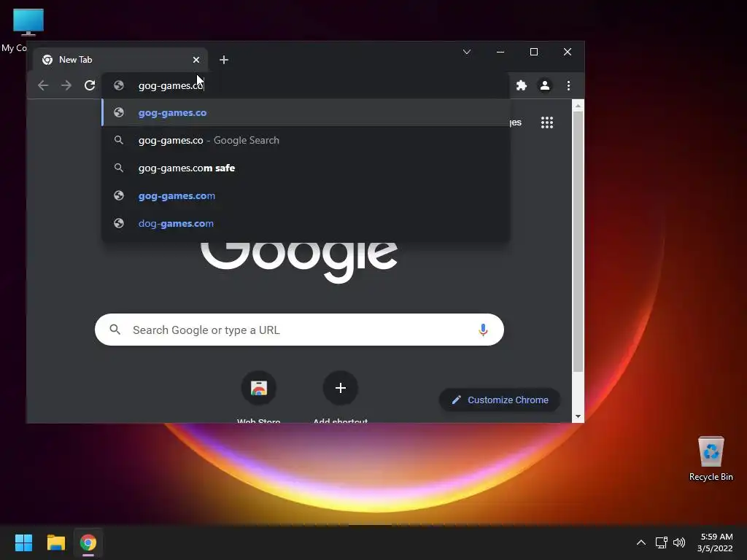Close the Chrome window
Screen dimensions: 747x560
coord(568,52)
